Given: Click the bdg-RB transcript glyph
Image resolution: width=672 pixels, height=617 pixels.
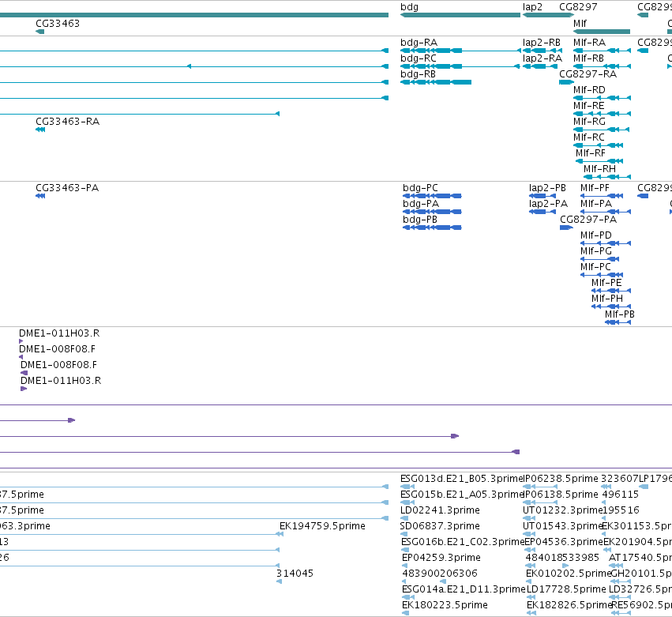Looking at the screenshot, I should [436, 82].
